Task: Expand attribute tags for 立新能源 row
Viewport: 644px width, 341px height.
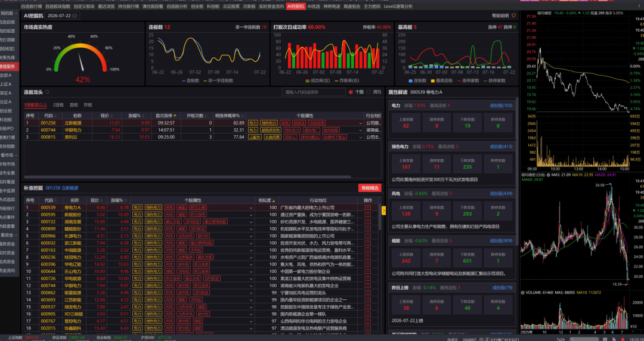Action: click(361, 123)
